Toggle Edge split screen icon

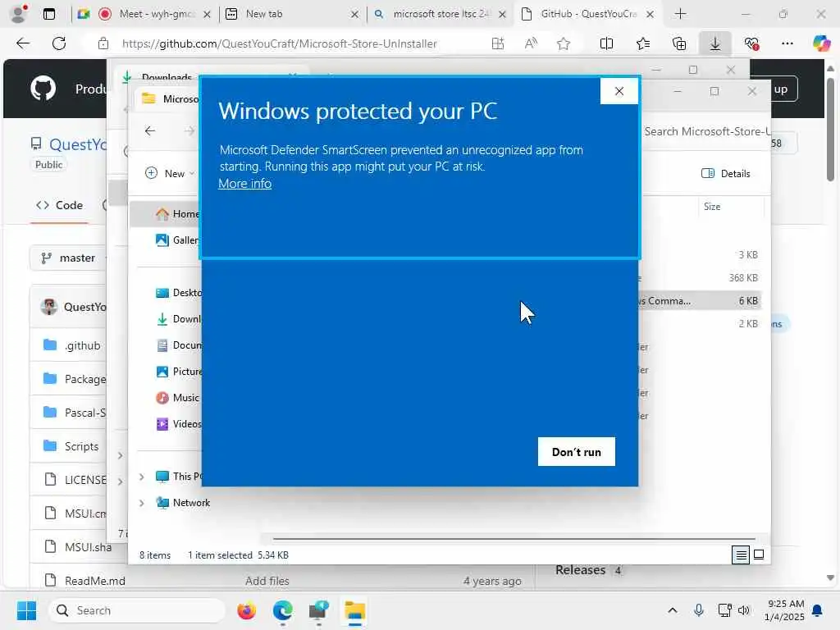[x=606, y=43]
